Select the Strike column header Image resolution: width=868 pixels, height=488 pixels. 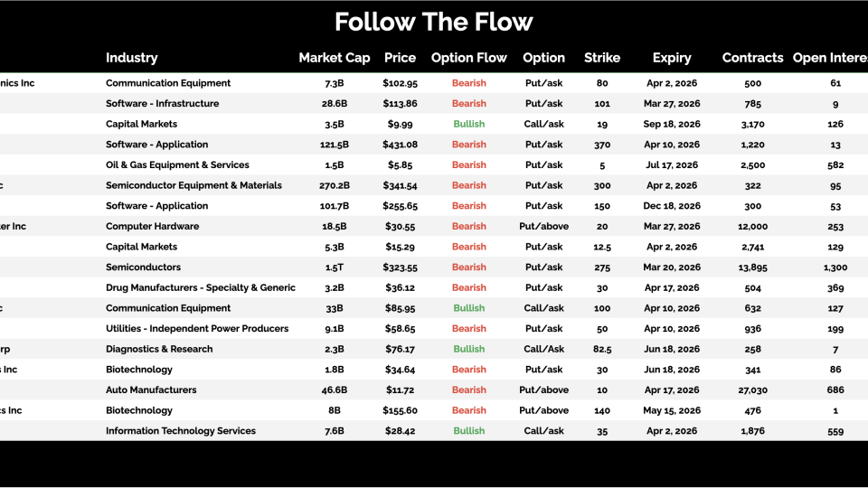(602, 58)
